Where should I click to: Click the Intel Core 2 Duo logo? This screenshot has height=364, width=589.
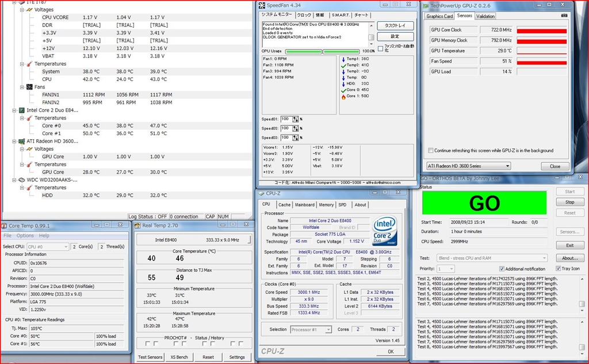384,231
